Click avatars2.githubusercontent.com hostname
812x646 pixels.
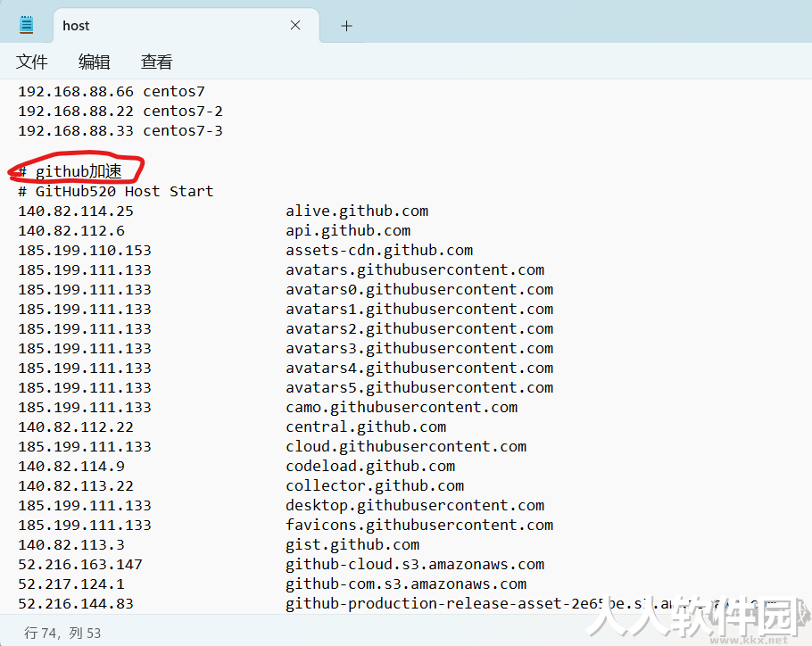[419, 328]
